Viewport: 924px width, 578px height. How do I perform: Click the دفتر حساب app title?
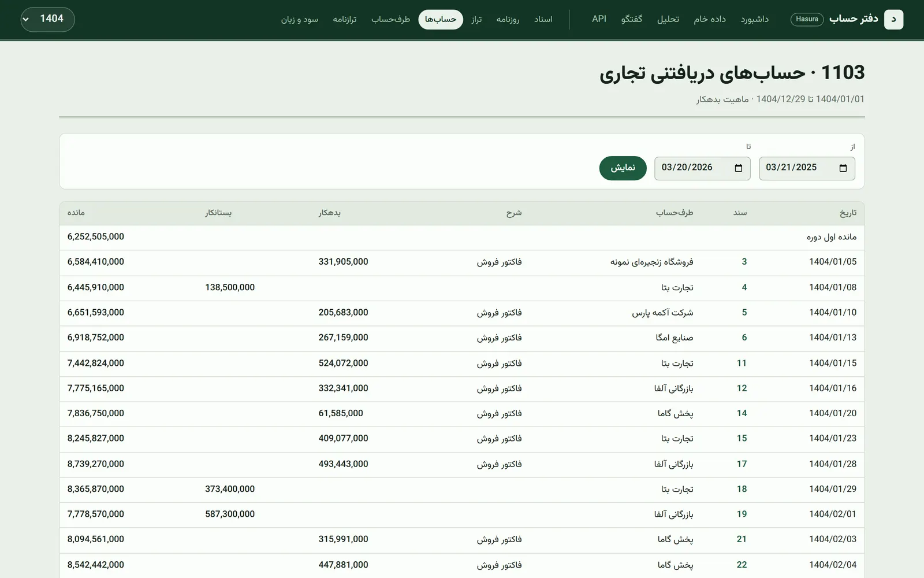(854, 19)
